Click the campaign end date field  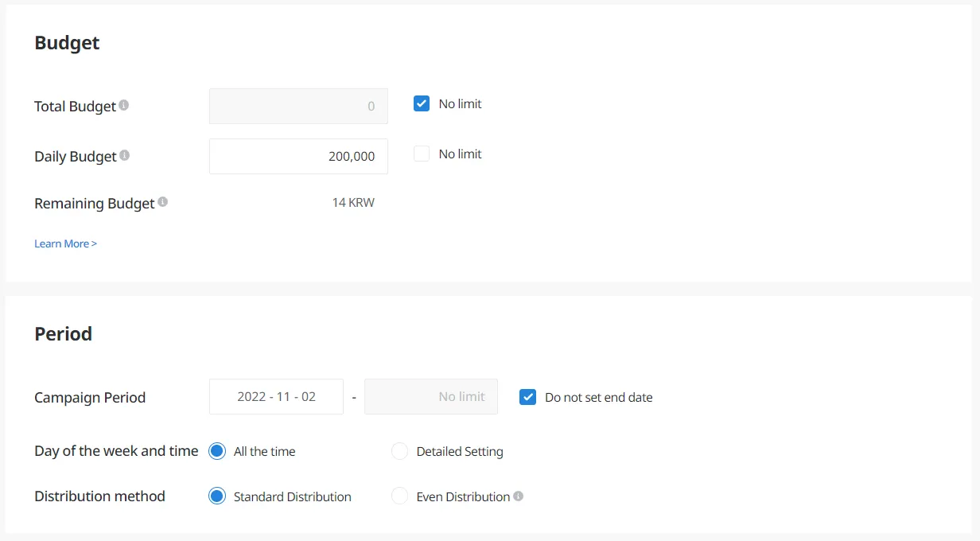430,396
